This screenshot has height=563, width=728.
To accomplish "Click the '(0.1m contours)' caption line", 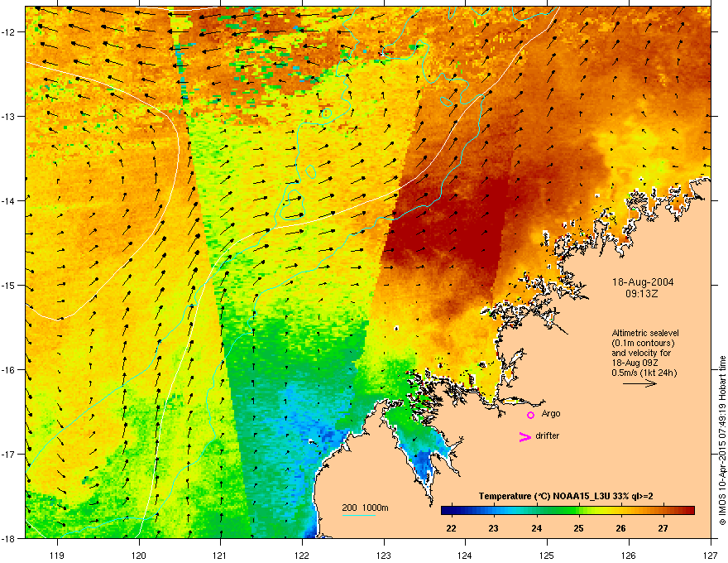I will pyautogui.click(x=643, y=343).
